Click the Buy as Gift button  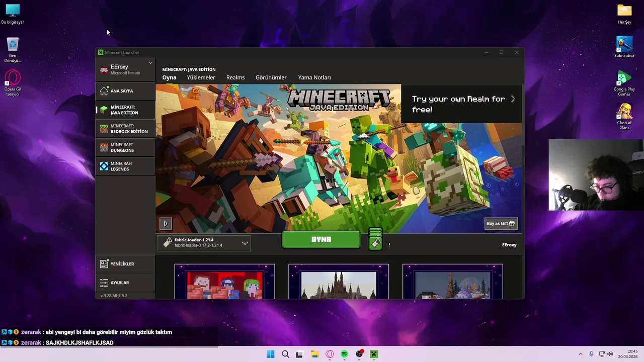coord(501,224)
